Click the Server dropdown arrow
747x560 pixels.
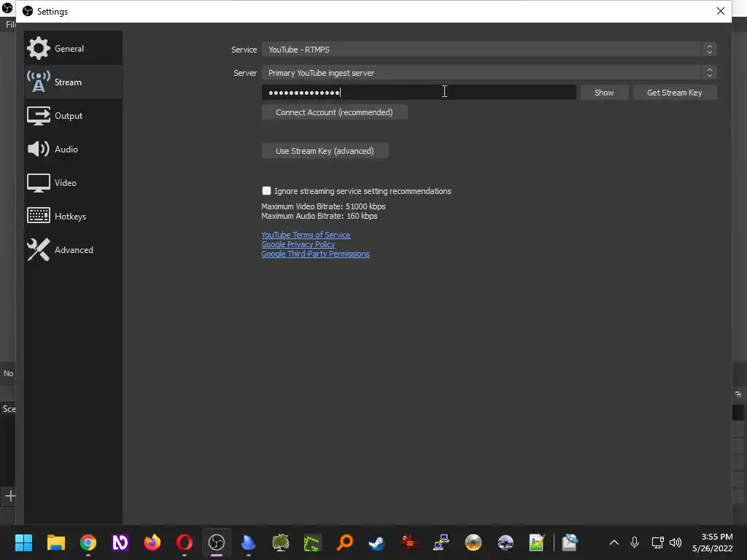(x=709, y=73)
